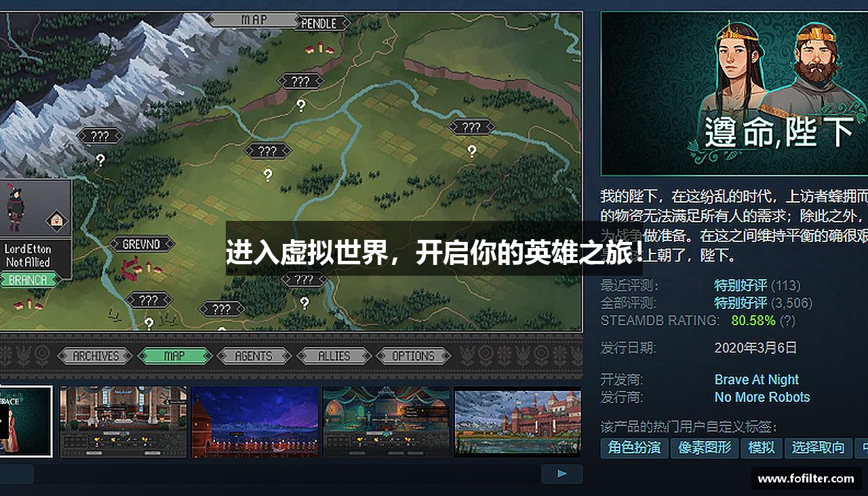Open the OPTIONS tab
The image size is (868, 496).
click(x=413, y=356)
